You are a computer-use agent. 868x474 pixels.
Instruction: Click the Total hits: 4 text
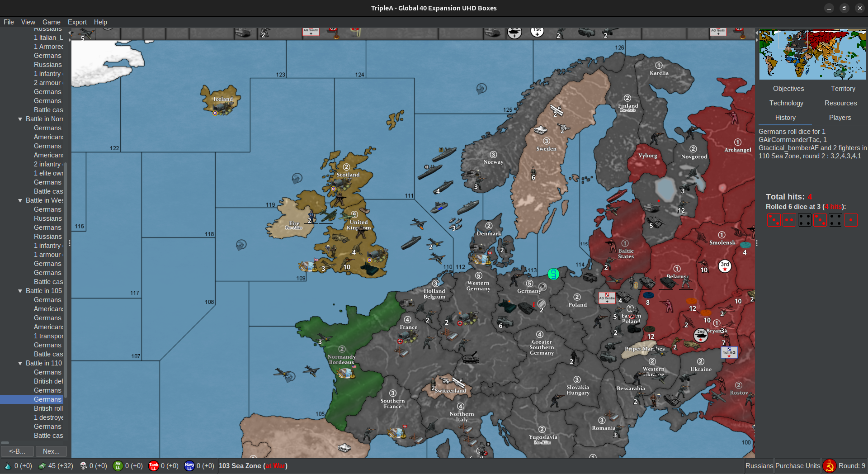(x=789, y=197)
